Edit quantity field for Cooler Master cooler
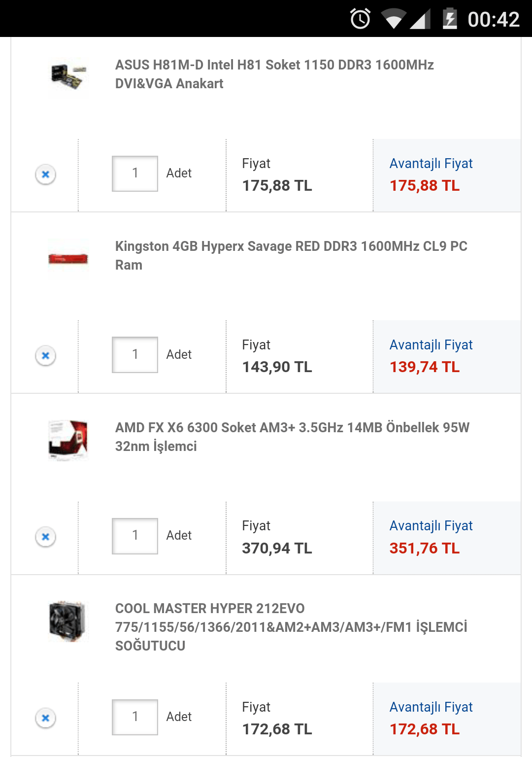Image resolution: width=532 pixels, height=757 pixels. 135,717
